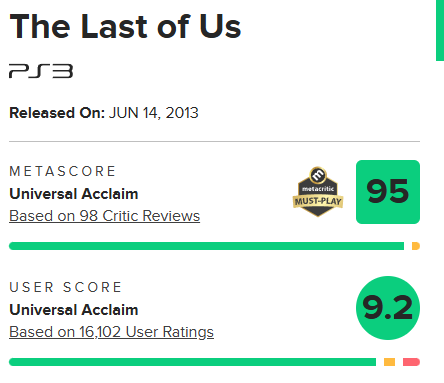The image size is (444, 383).
Task: Select the green positive segment of the user score bar
Action: [192, 362]
